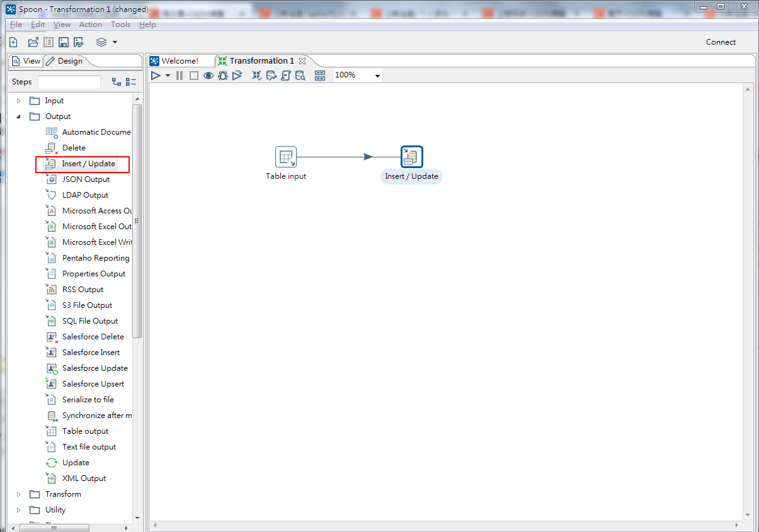This screenshot has width=759, height=532.
Task: Close the Transformation 1 tab
Action: point(302,61)
